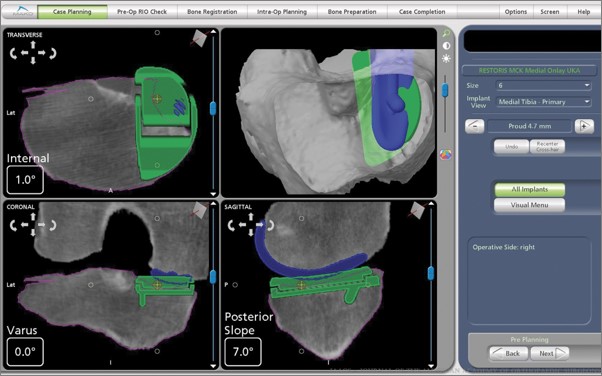602x376 pixels.
Task: Click Recenter Crosshair button
Action: point(547,147)
